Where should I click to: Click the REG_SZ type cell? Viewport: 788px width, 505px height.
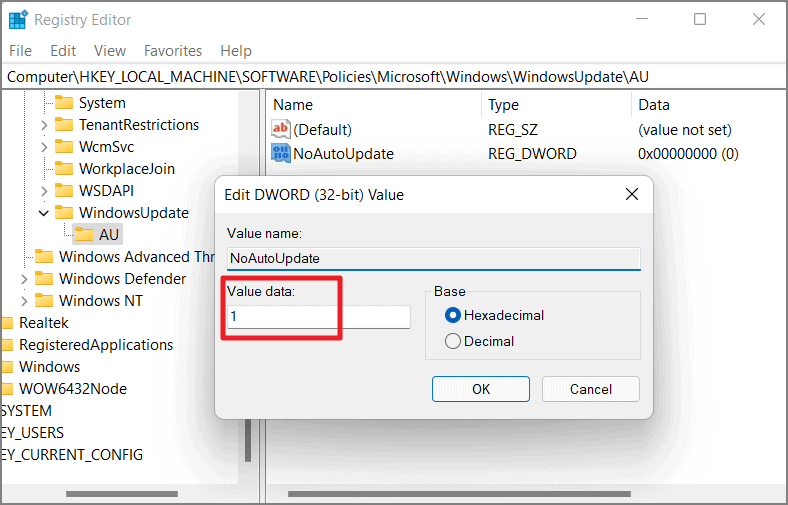click(x=513, y=130)
